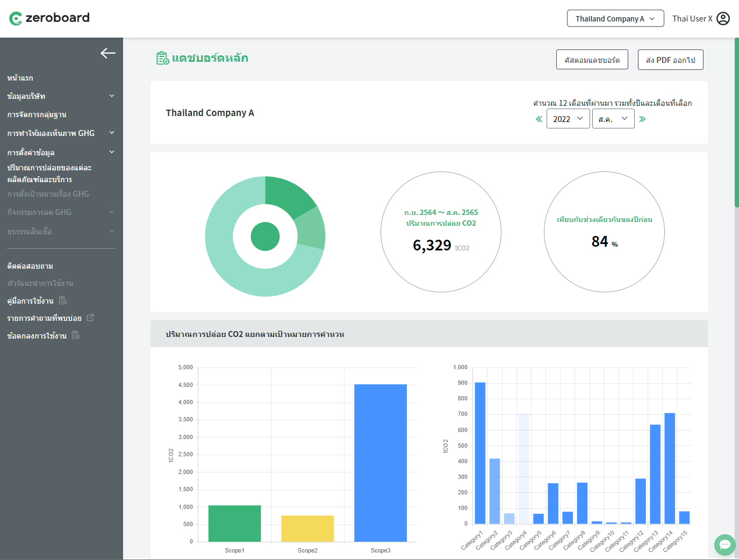Open การจัดการกลุ่มฐาน in the sidebar
The height and width of the screenshot is (560, 739).
point(37,114)
